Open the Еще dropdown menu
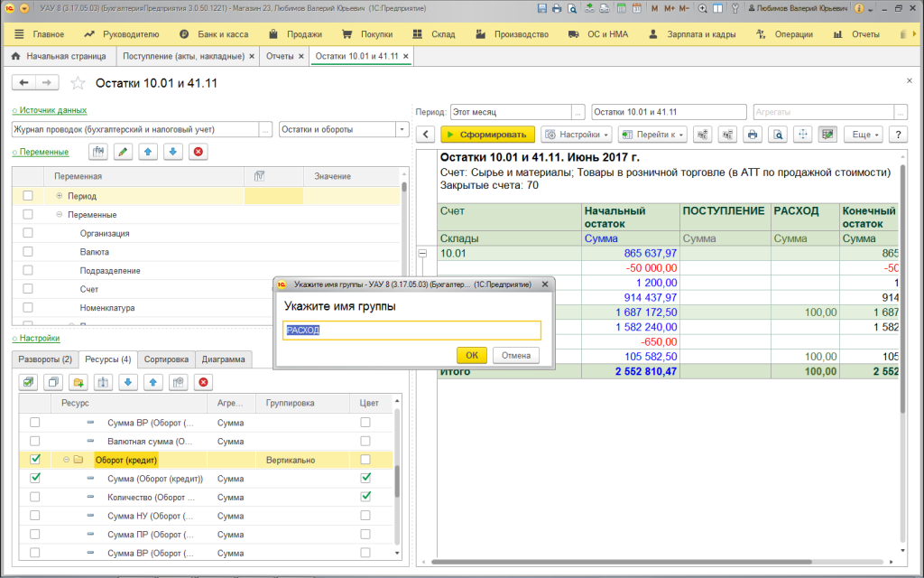Screen dimensions: 924x578 [x=864, y=135]
